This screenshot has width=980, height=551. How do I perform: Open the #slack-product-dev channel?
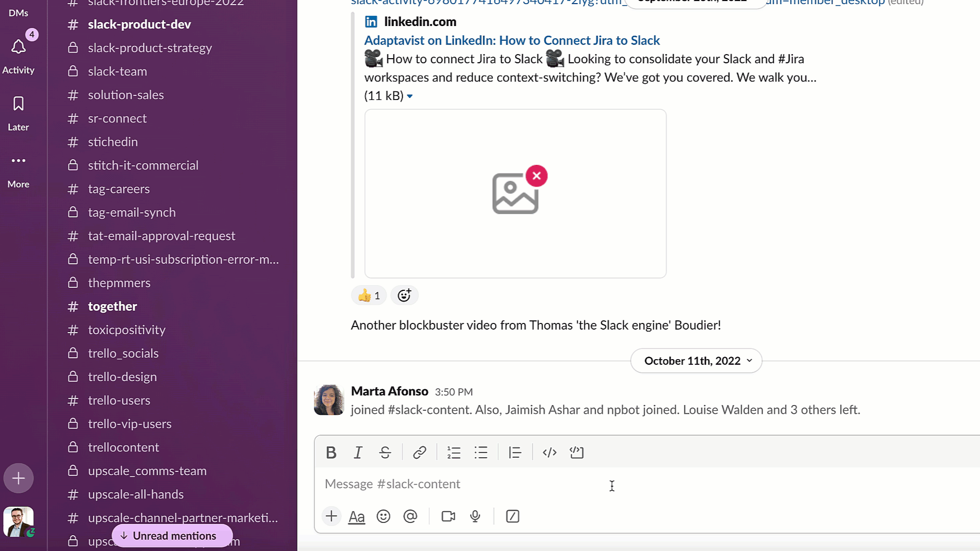(x=139, y=23)
